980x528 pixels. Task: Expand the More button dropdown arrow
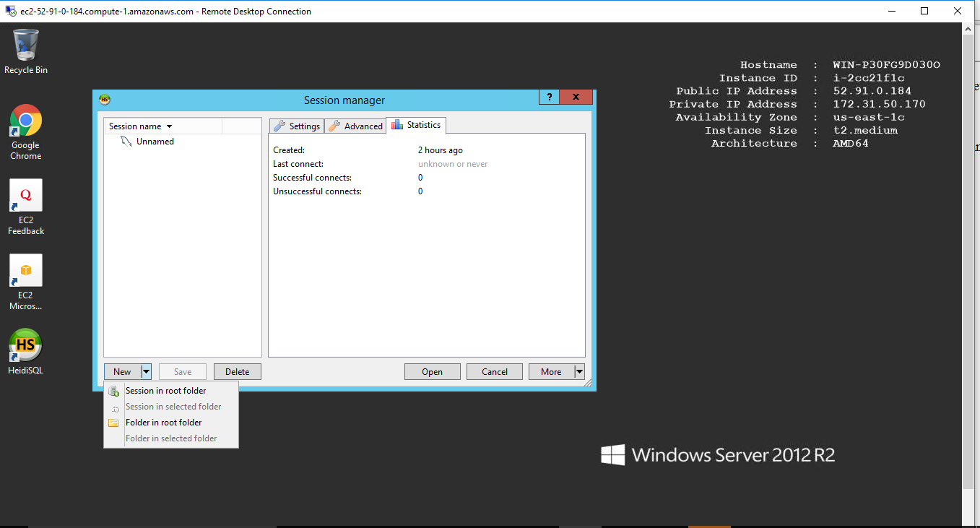tap(578, 372)
